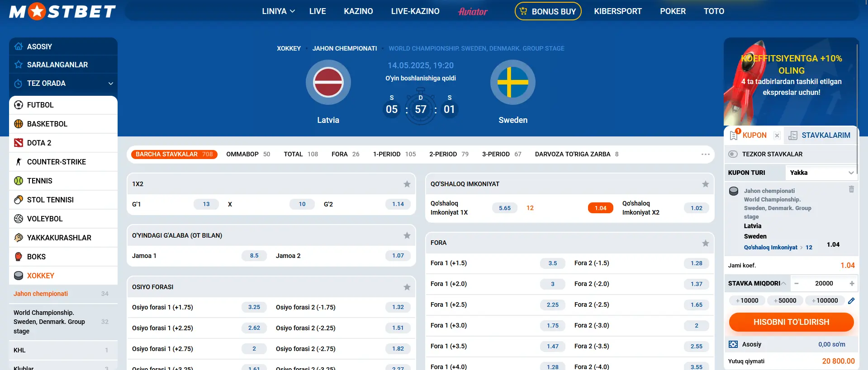868x370 pixels.
Task: Open the Kazino menu
Action: click(x=358, y=11)
